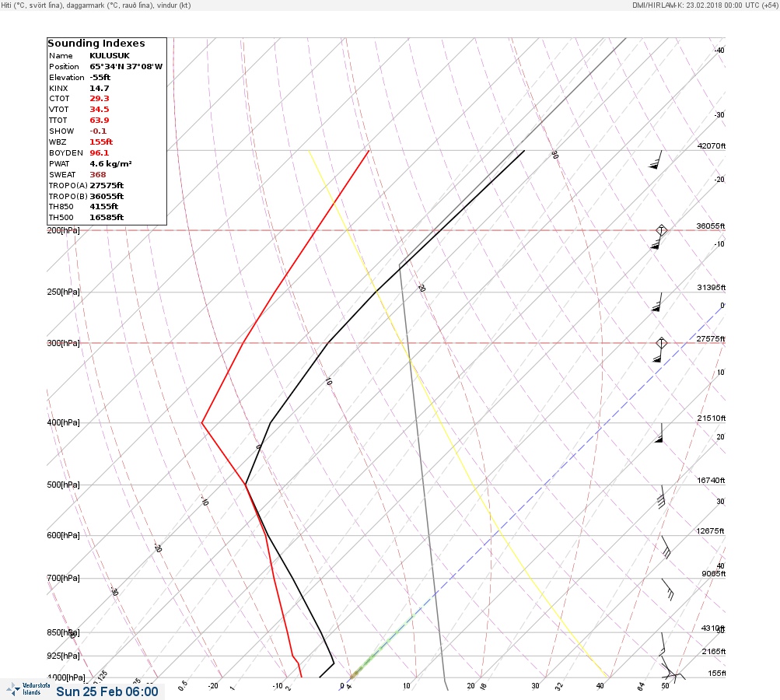Click the 300[hPa] pressure label

pyautogui.click(x=63, y=343)
